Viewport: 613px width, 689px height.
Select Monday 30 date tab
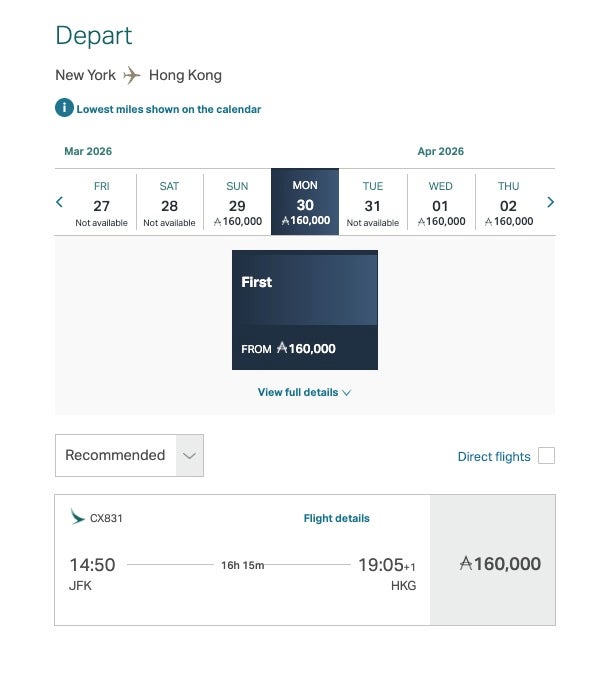(305, 202)
